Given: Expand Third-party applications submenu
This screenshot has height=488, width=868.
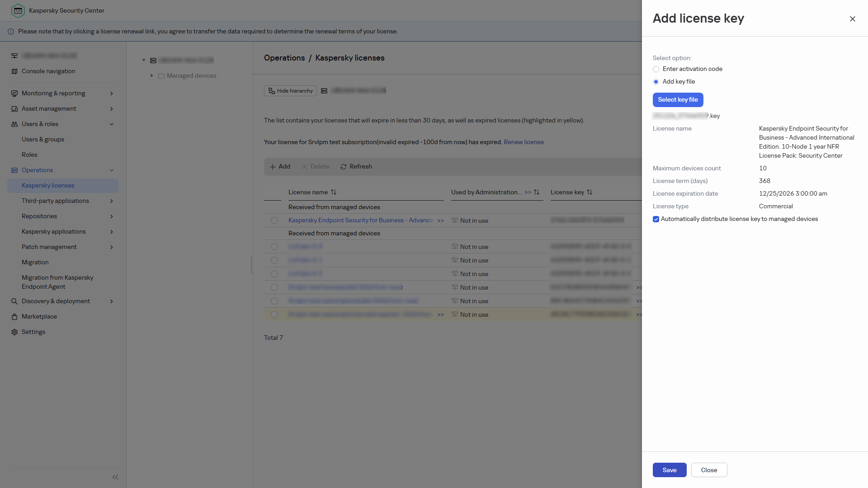Looking at the screenshot, I should pyautogui.click(x=112, y=201).
